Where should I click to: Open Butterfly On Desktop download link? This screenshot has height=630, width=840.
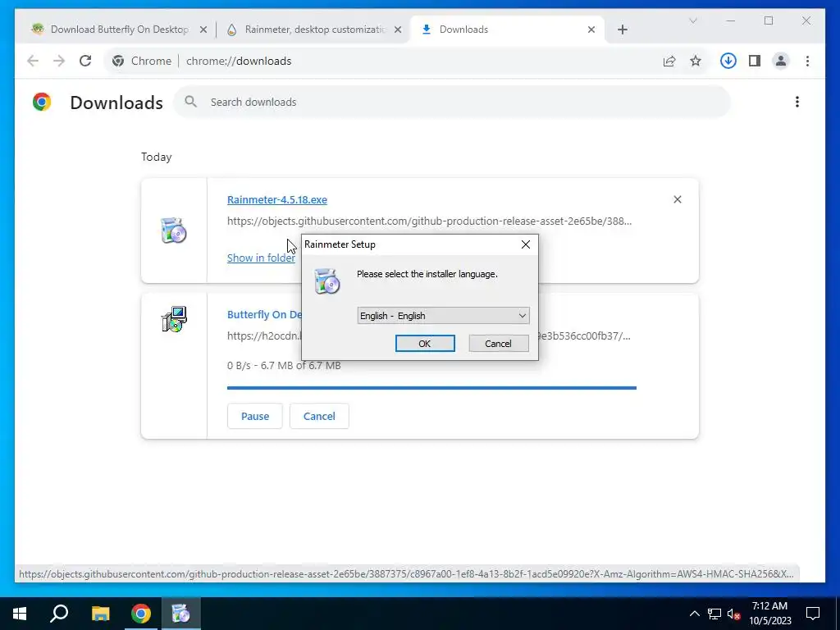tap(265, 314)
